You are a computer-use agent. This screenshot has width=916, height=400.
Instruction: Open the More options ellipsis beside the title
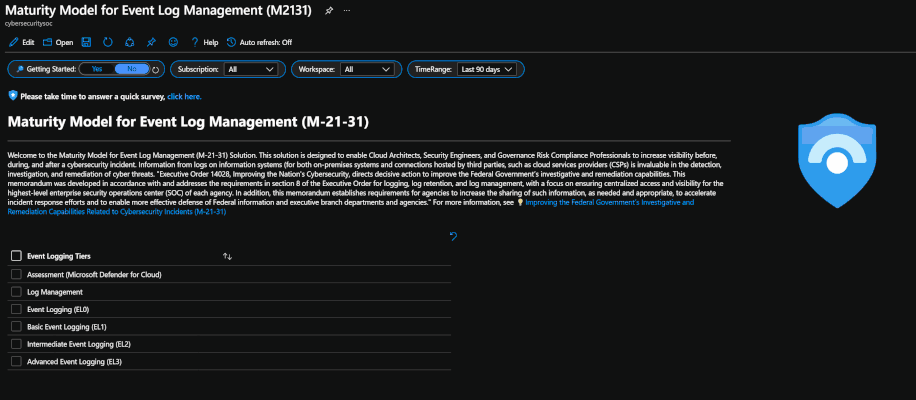click(347, 11)
